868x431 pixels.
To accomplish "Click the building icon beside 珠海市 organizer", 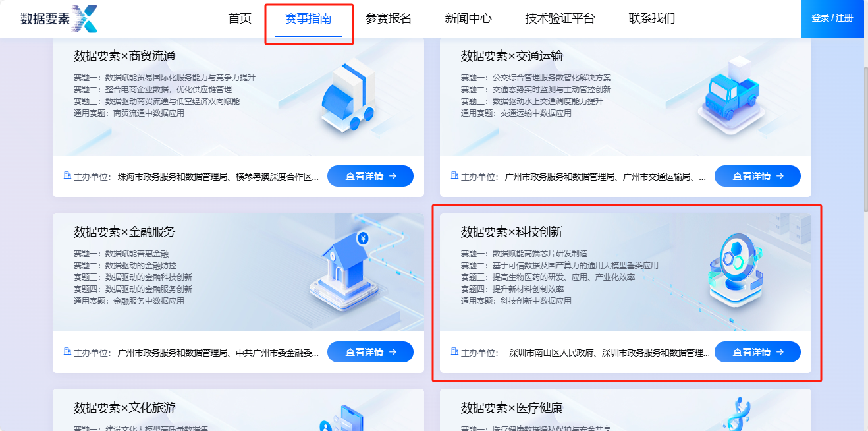I will point(67,175).
